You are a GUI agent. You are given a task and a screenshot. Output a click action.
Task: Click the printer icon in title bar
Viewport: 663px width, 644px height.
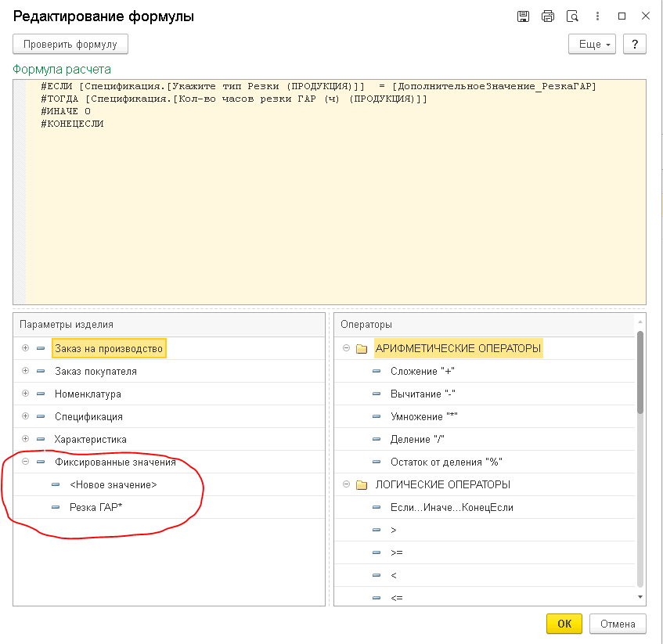(x=548, y=16)
